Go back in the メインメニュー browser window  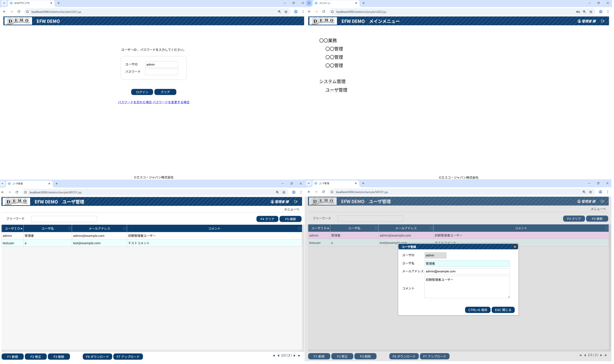tap(309, 12)
